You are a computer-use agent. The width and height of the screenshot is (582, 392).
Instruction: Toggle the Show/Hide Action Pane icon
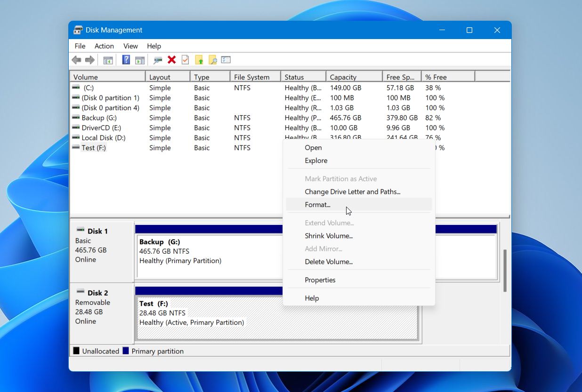(140, 60)
